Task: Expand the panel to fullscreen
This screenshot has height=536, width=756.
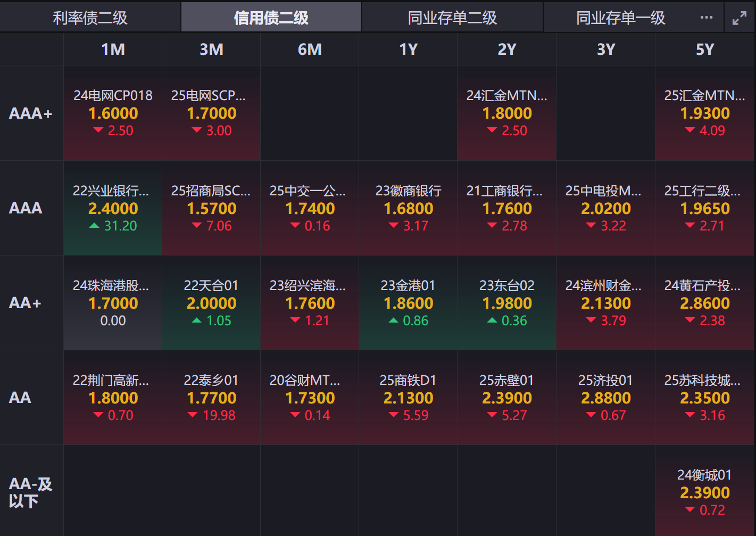Action: click(x=740, y=18)
